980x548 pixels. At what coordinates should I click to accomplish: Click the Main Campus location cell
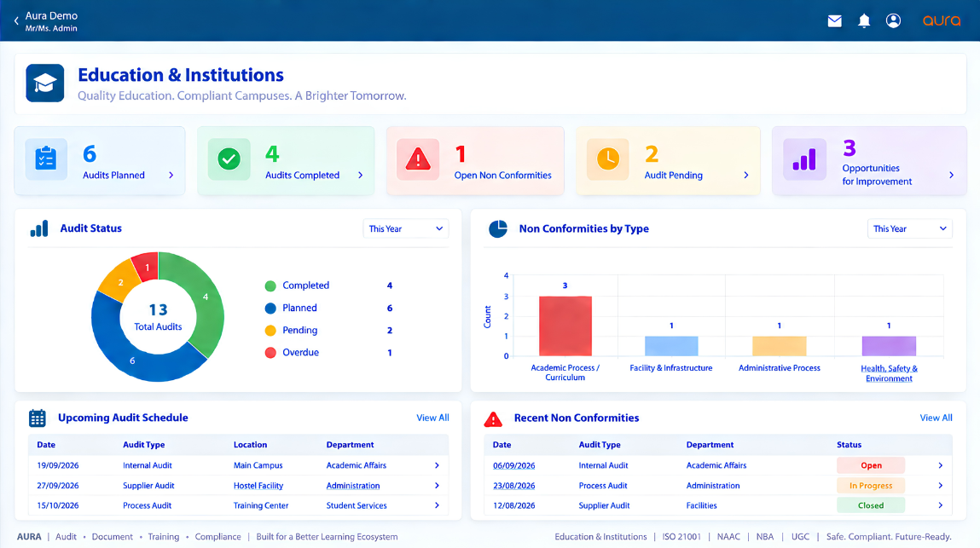click(x=258, y=465)
